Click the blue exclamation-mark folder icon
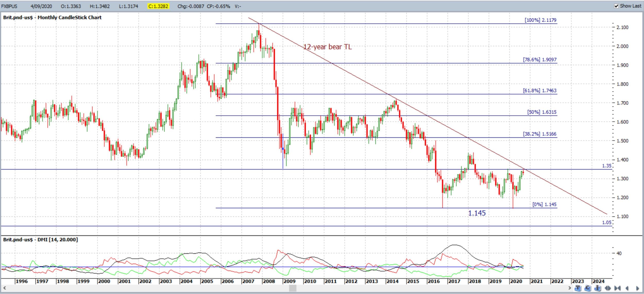Viewport: 644px width, 294px height. [x=598, y=288]
